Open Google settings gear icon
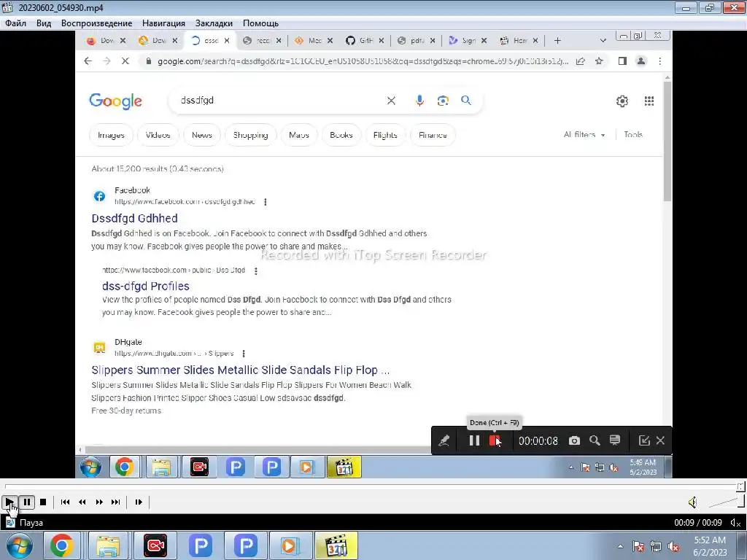Image resolution: width=747 pixels, height=560 pixels. (622, 101)
